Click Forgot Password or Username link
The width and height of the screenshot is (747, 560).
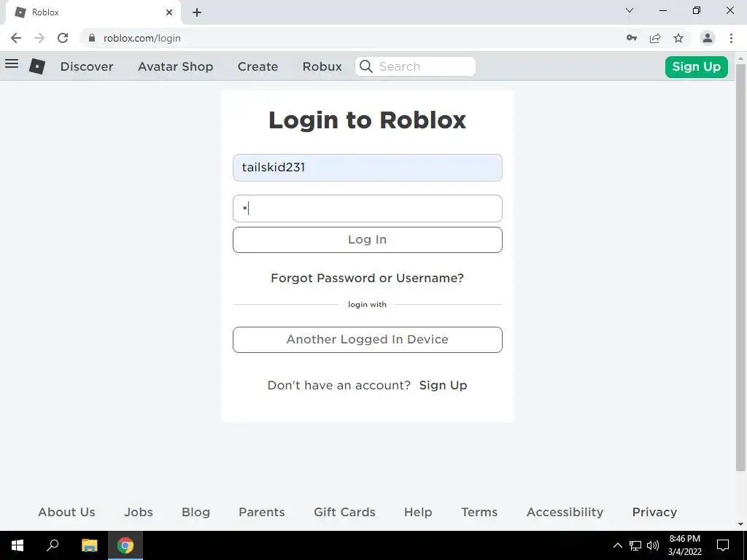coord(368,278)
